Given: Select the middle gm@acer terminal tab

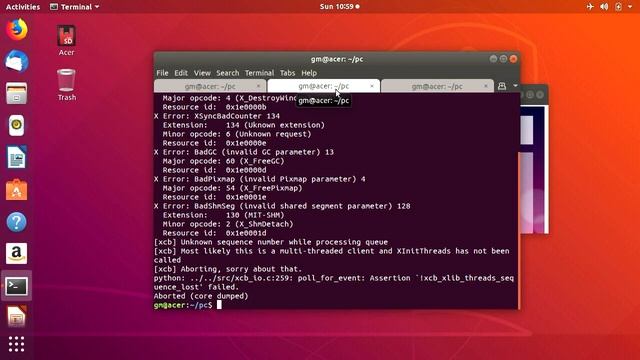Looking at the screenshot, I should click(323, 86).
